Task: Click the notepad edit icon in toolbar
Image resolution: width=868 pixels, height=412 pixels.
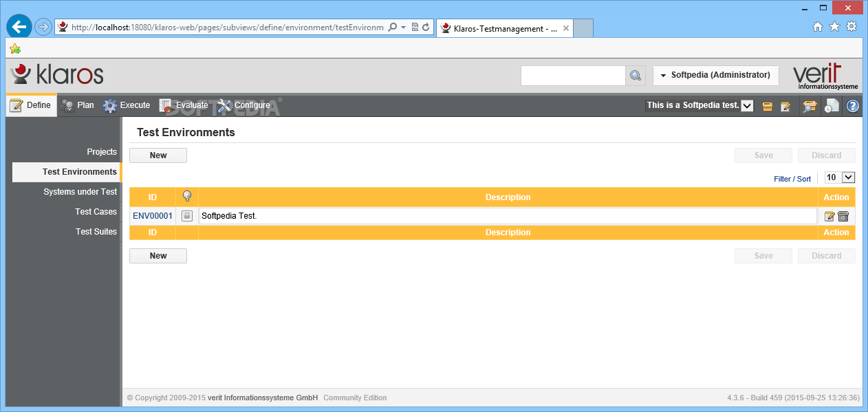Action: [x=785, y=106]
